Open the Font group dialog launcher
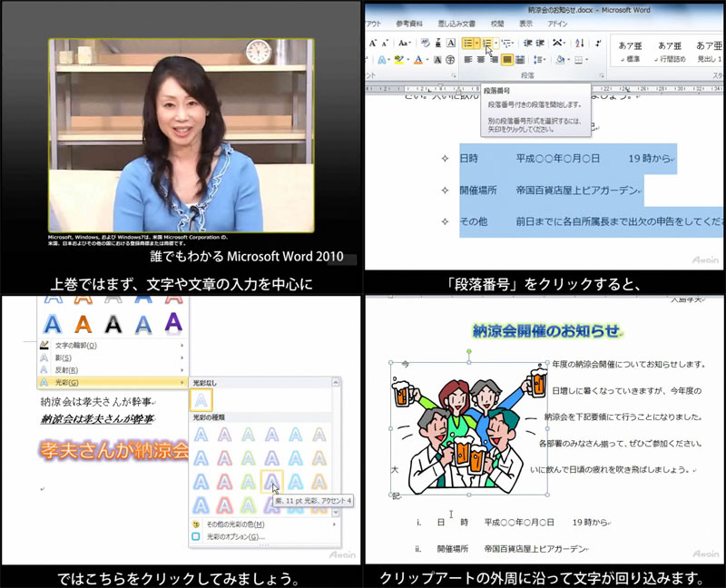Screen dimensions: 726x588 click(x=454, y=75)
